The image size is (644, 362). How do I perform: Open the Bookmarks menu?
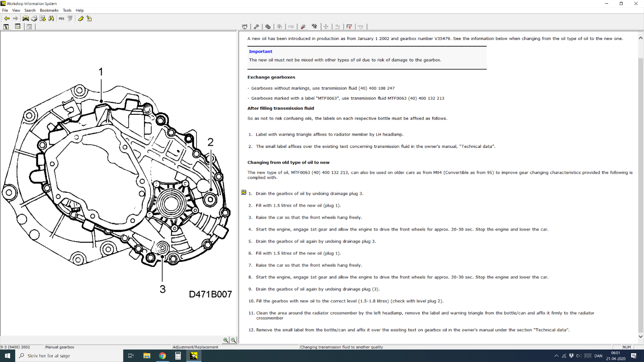click(x=49, y=10)
